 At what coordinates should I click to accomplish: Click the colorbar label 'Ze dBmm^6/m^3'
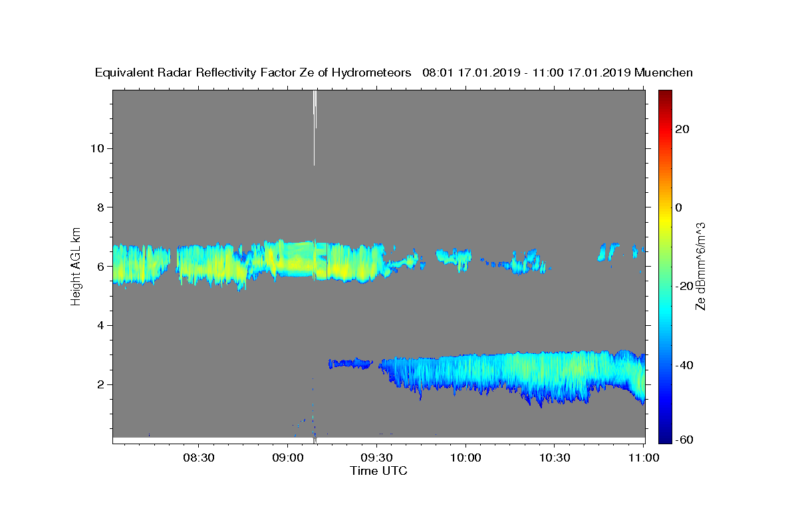point(700,266)
